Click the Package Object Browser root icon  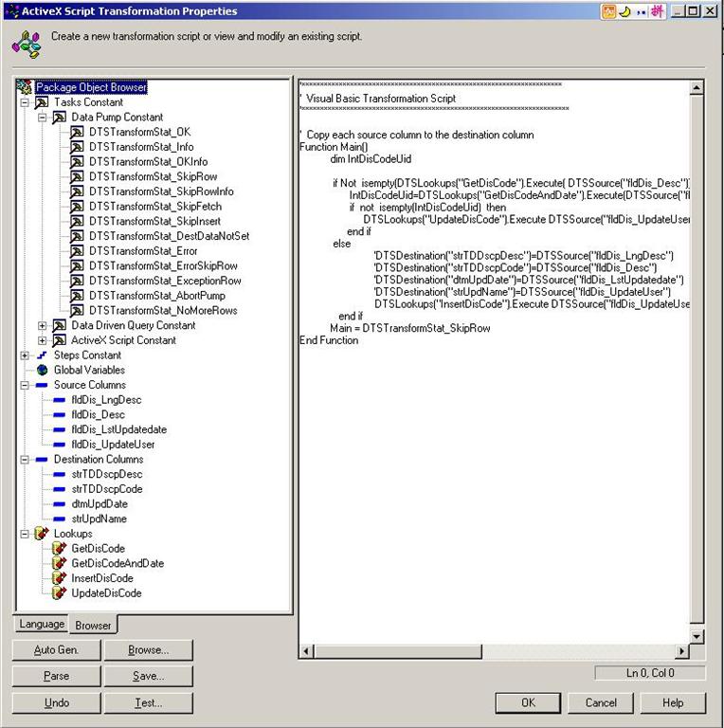[24, 88]
